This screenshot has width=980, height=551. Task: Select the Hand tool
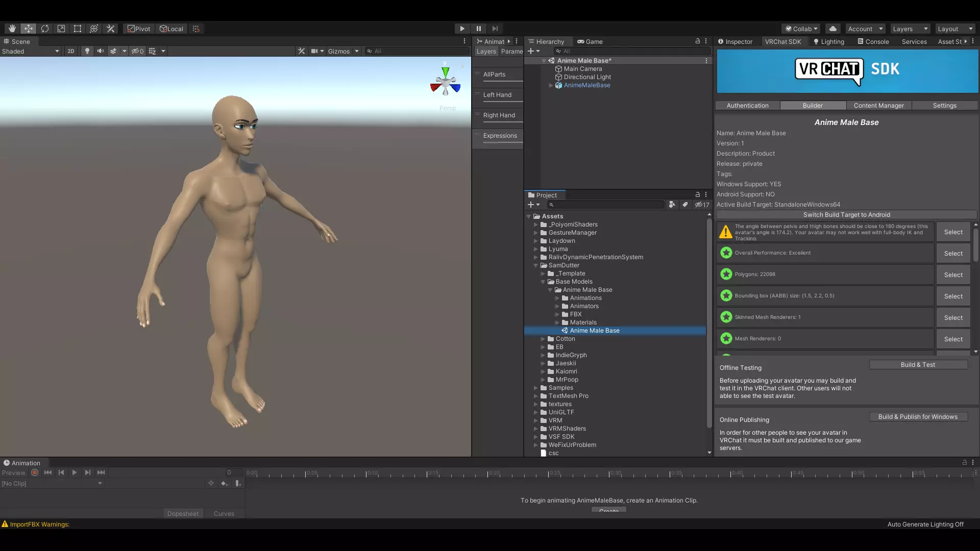click(x=12, y=29)
